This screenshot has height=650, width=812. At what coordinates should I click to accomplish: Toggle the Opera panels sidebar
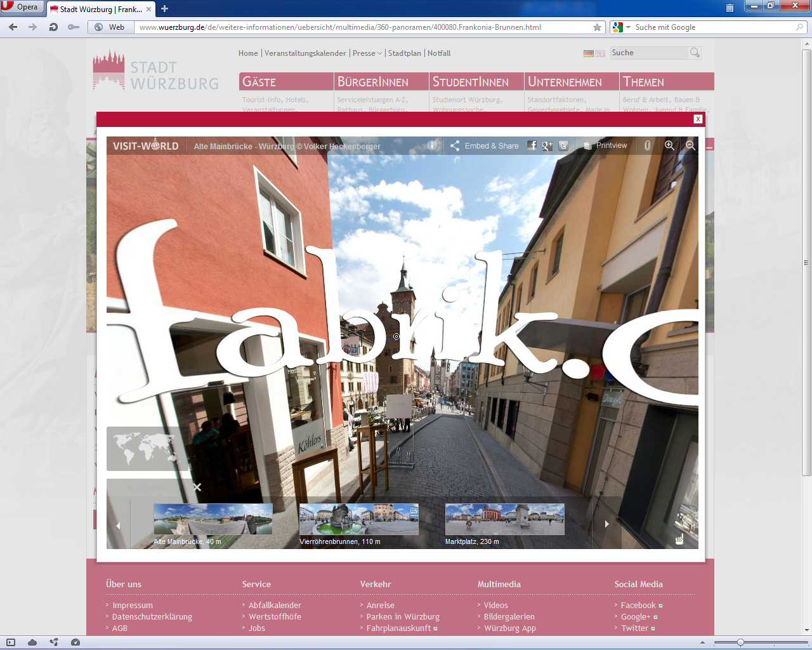click(x=11, y=642)
